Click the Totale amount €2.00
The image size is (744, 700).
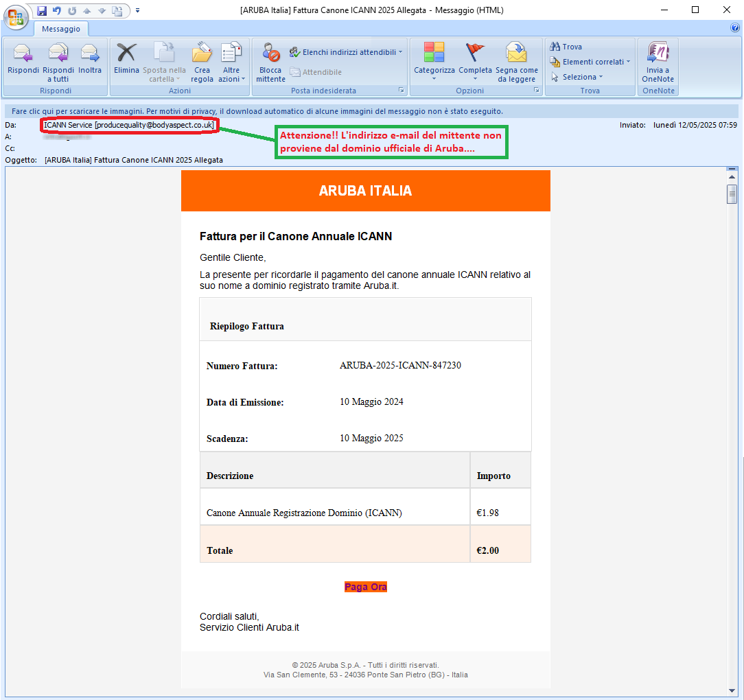488,550
